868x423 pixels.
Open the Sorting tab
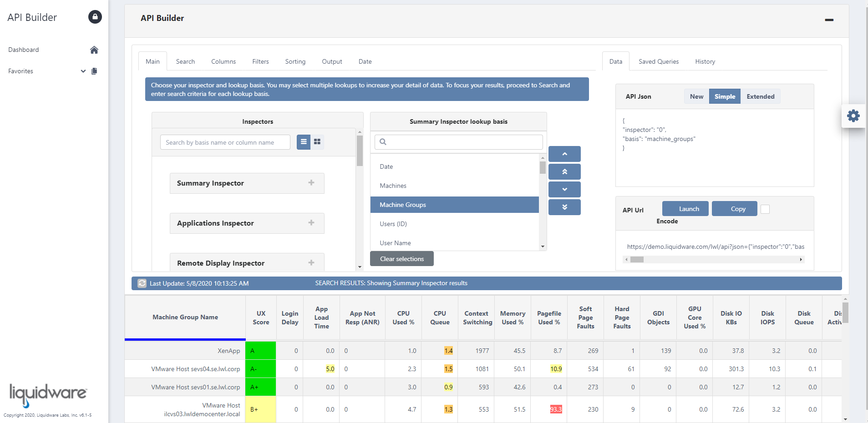295,61
